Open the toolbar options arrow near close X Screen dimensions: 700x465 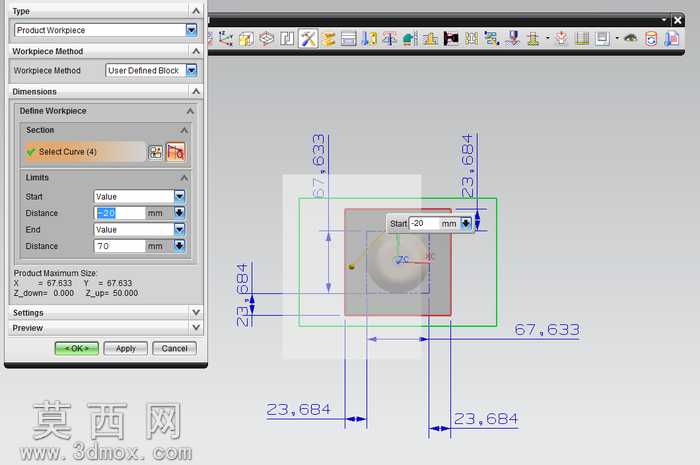664,20
